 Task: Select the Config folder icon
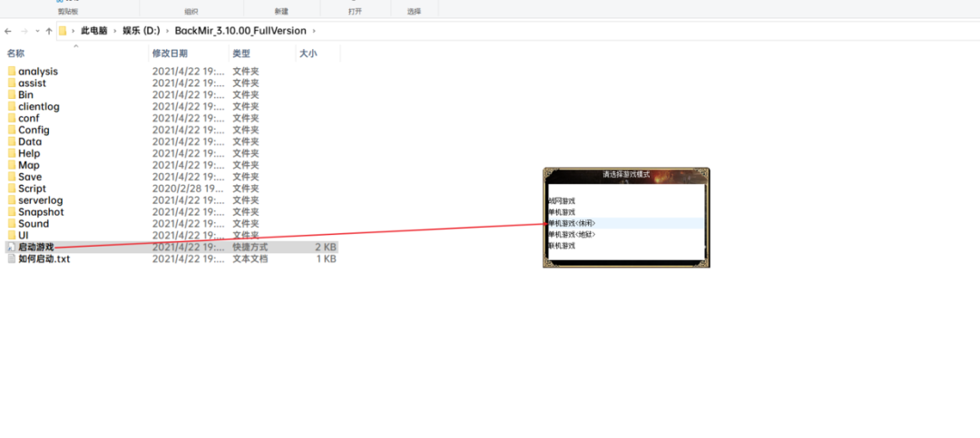pos(12,130)
